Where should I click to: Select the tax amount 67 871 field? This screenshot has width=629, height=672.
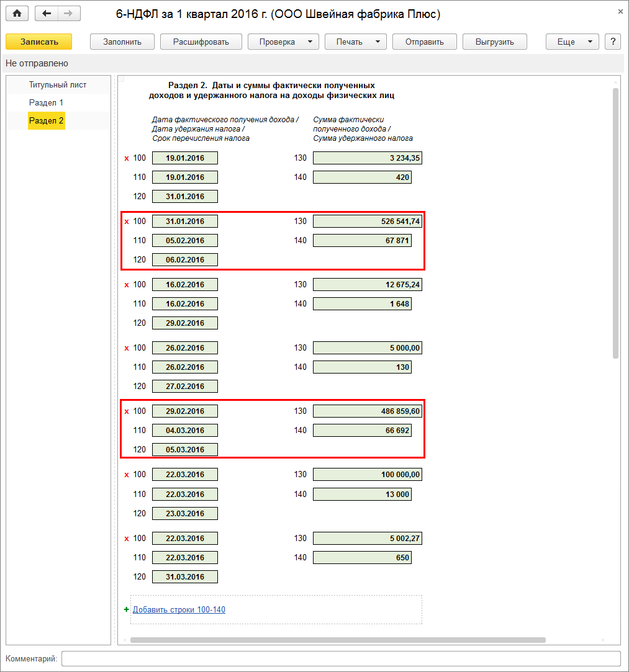[x=362, y=240]
